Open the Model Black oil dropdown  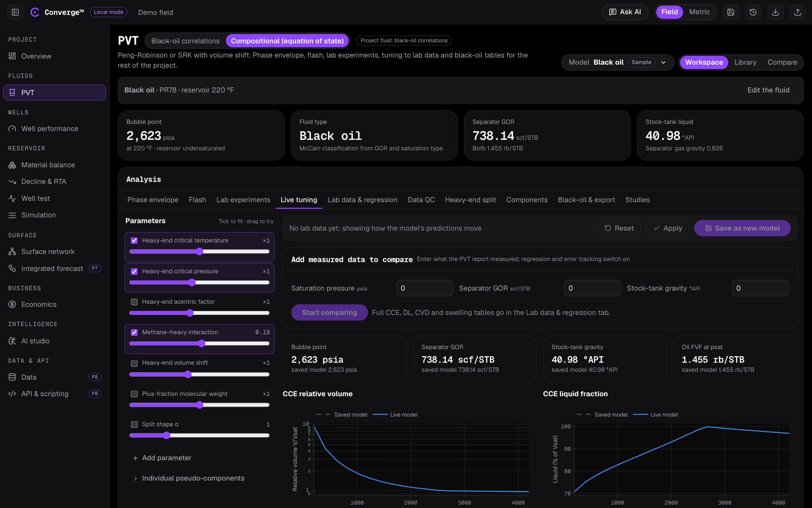click(x=617, y=62)
